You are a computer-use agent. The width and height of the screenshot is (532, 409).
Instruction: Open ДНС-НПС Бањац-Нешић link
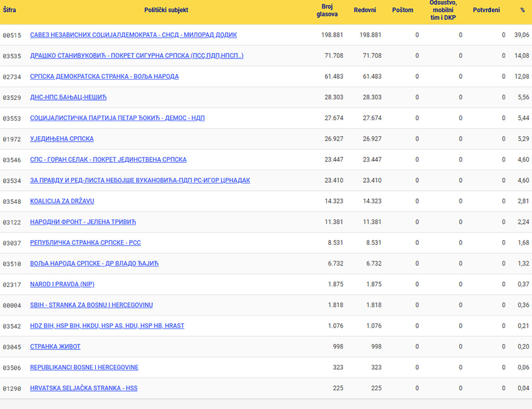pos(68,98)
